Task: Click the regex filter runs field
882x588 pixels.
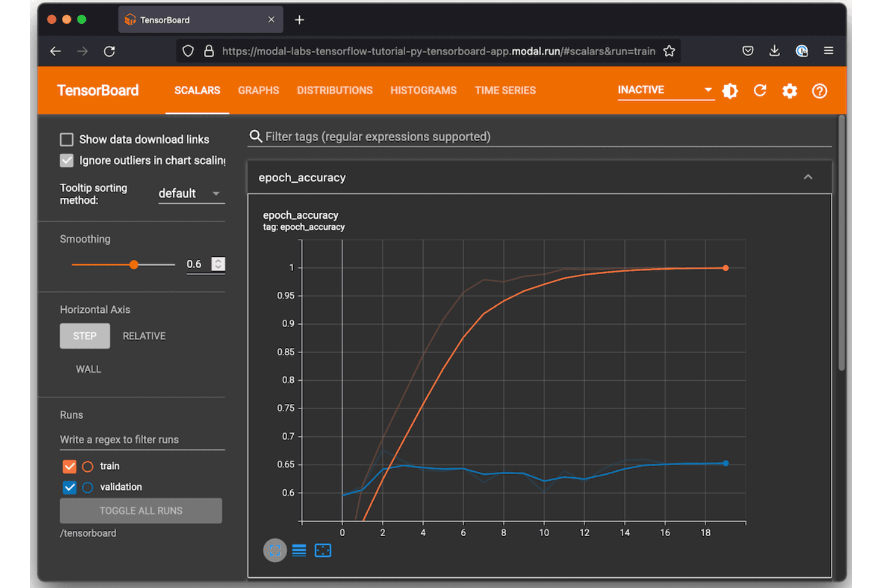Action: (x=142, y=440)
